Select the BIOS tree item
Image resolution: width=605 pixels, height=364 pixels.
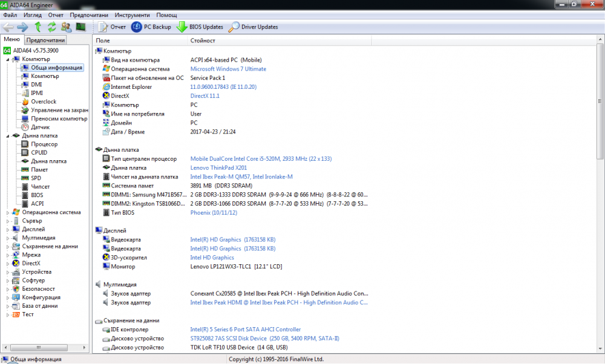(x=37, y=195)
